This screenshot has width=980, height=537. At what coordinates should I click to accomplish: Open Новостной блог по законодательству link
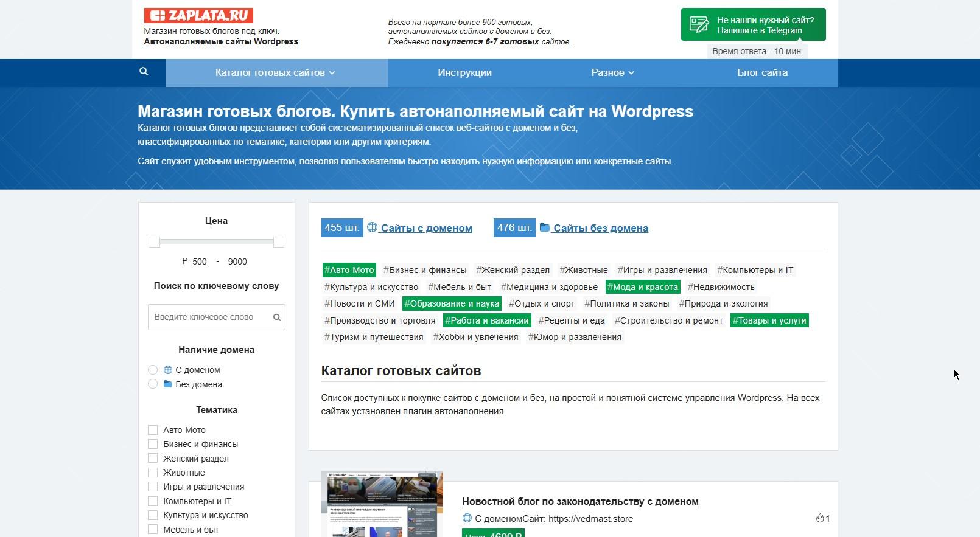point(580,501)
